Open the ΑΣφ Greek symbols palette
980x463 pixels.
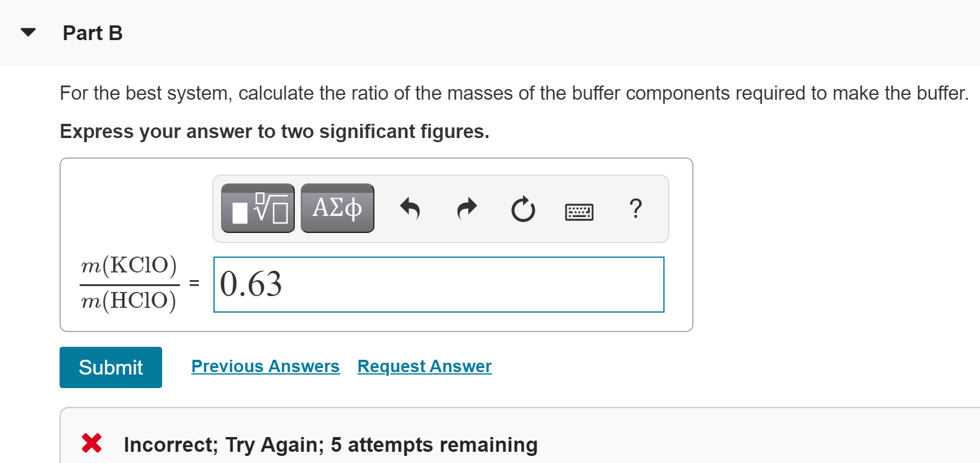tap(337, 208)
